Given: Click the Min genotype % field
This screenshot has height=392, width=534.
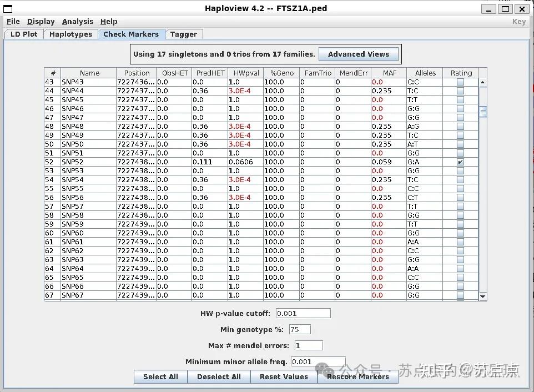Looking at the screenshot, I should coord(300,329).
